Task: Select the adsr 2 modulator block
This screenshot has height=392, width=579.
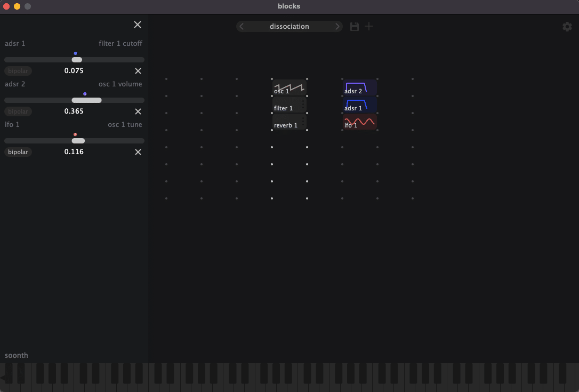Action: pyautogui.click(x=360, y=87)
